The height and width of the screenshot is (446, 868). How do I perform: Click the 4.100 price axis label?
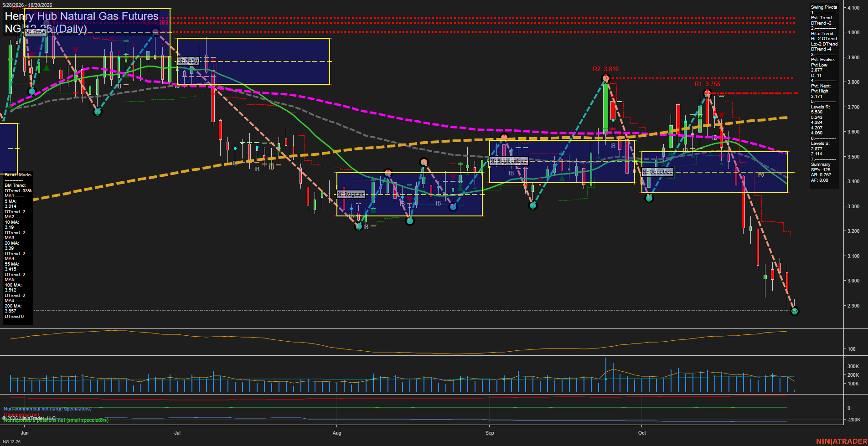click(853, 8)
